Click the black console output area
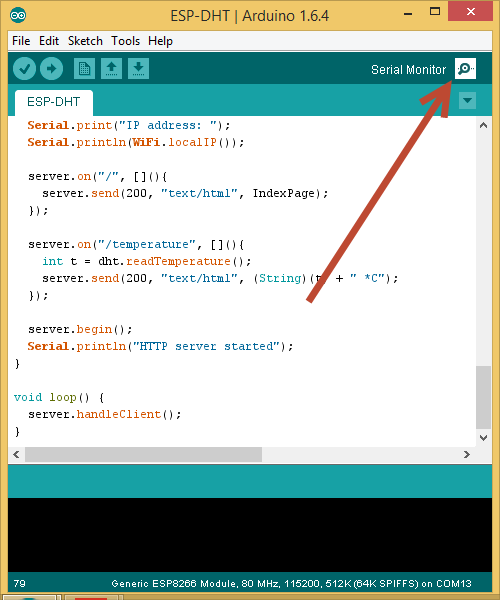Viewport: 500px width, 600px height. 250,535
